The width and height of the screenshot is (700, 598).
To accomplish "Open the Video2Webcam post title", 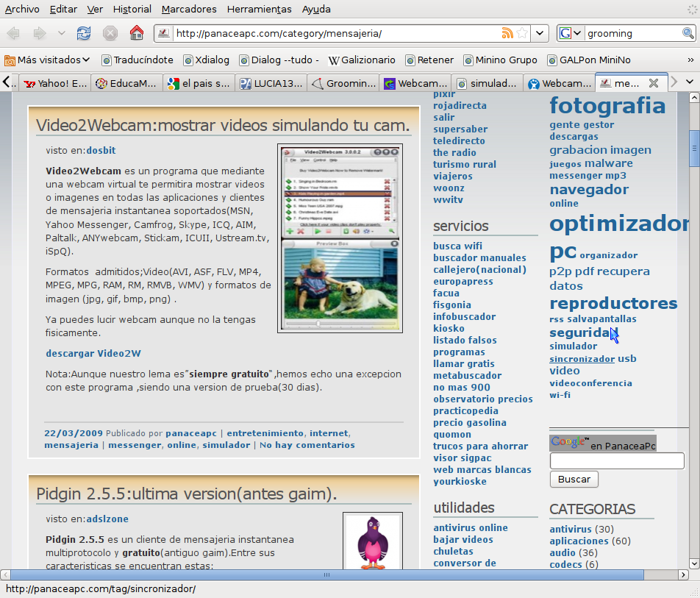I will pyautogui.click(x=223, y=126).
